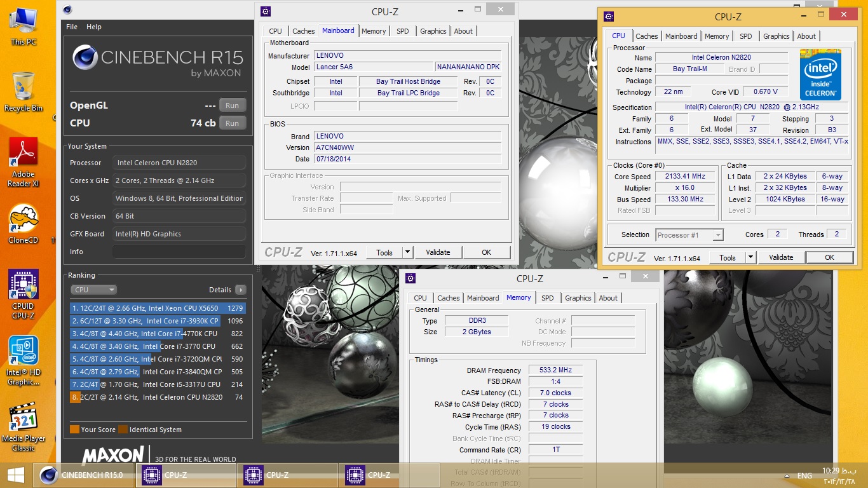Launch CloneCD desktop icon
Screen dimensions: 868x488
[x=23, y=224]
